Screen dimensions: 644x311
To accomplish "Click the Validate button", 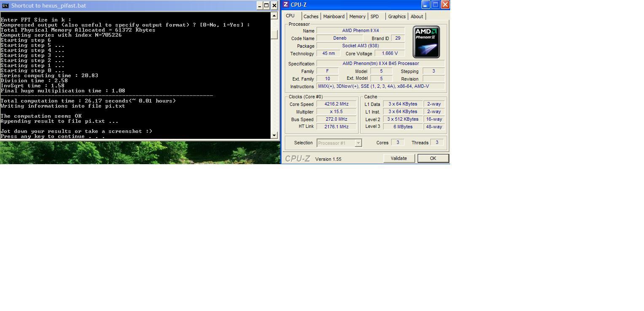I will click(399, 158).
